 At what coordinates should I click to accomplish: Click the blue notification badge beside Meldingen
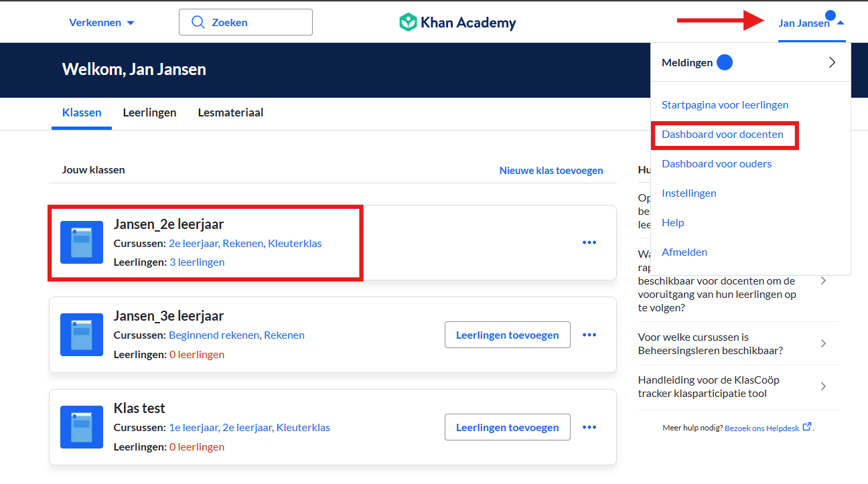pyautogui.click(x=725, y=62)
